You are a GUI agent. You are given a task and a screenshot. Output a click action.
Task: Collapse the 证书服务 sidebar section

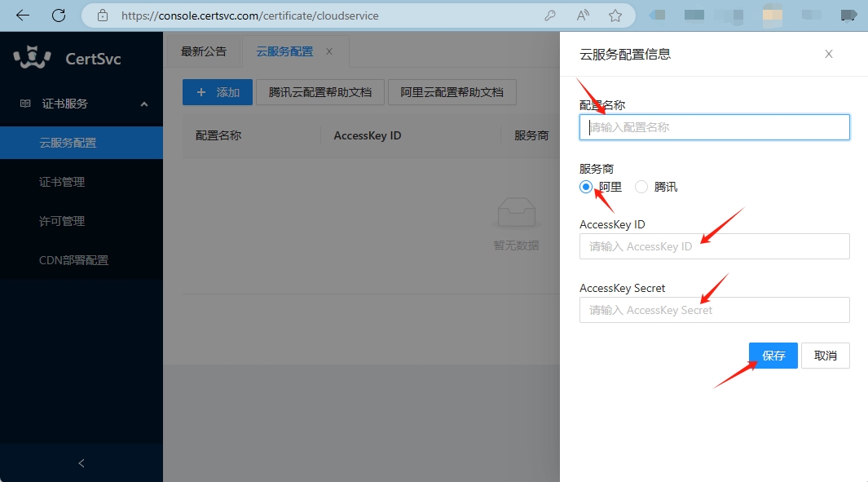143,104
